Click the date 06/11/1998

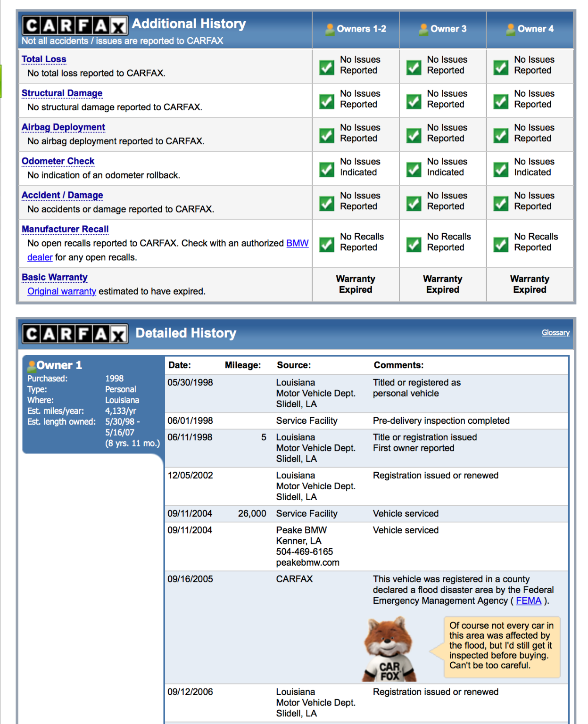[x=190, y=437]
